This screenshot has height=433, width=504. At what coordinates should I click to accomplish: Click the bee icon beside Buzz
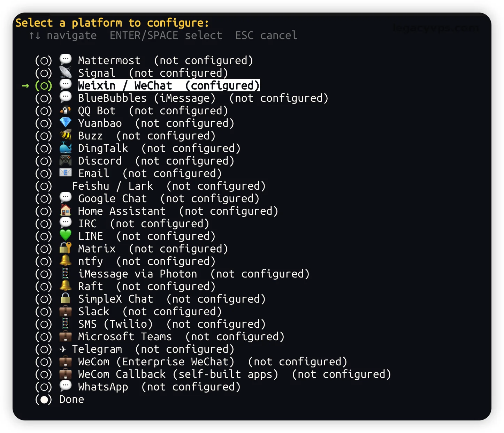[x=66, y=135]
